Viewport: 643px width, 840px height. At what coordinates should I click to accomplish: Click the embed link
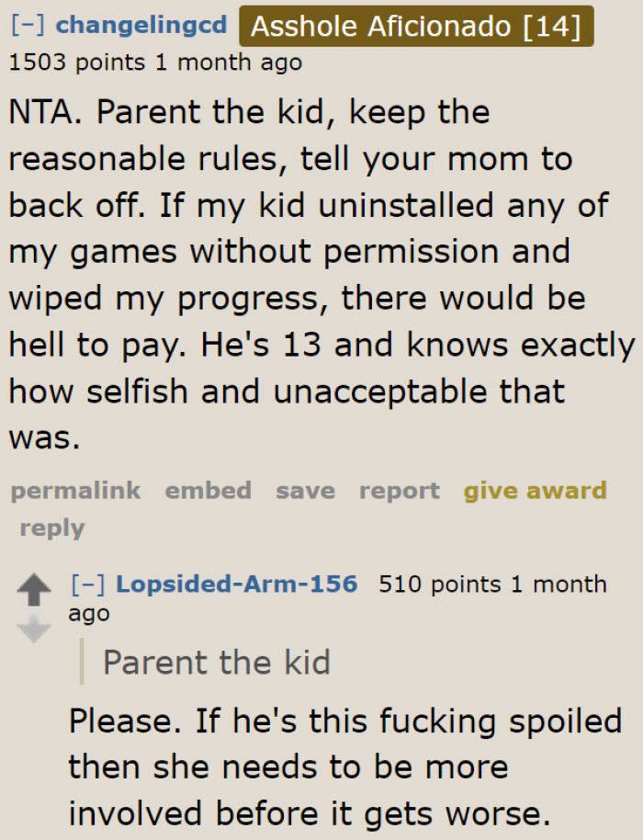point(208,491)
